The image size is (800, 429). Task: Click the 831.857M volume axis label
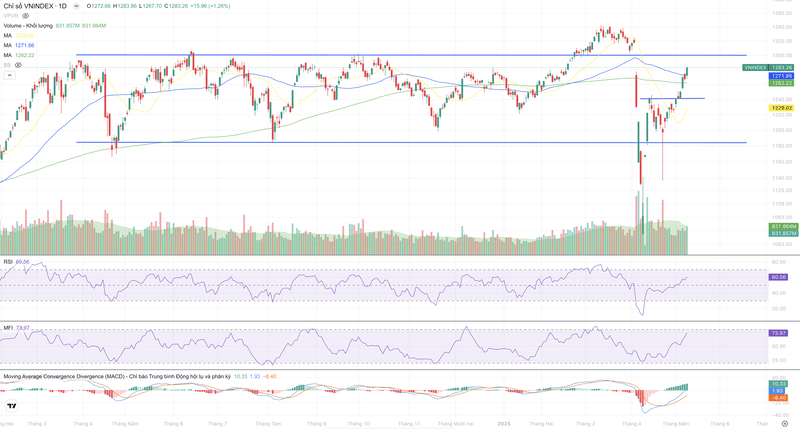coord(783,233)
